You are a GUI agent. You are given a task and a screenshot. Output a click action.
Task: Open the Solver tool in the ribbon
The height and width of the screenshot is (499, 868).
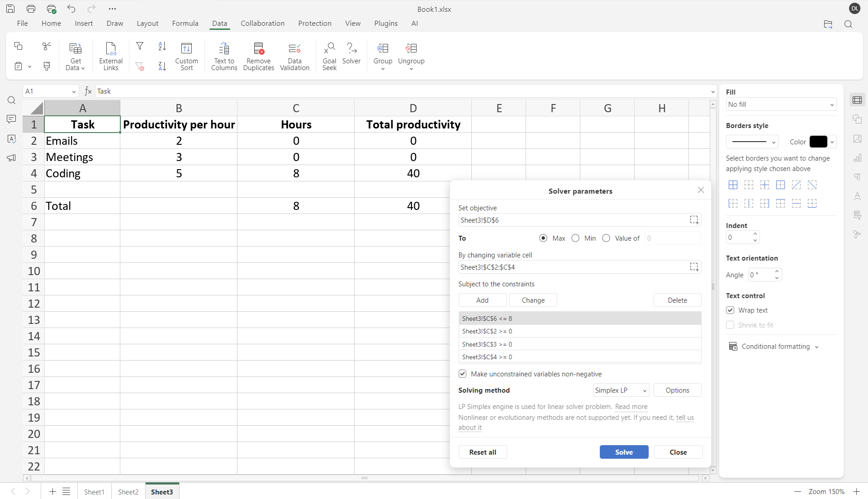[351, 54]
